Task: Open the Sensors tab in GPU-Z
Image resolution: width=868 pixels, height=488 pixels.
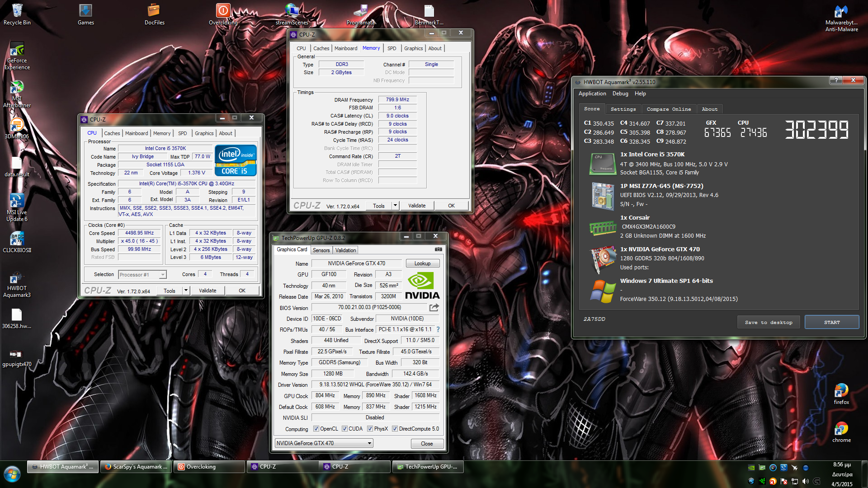Action: coord(321,250)
